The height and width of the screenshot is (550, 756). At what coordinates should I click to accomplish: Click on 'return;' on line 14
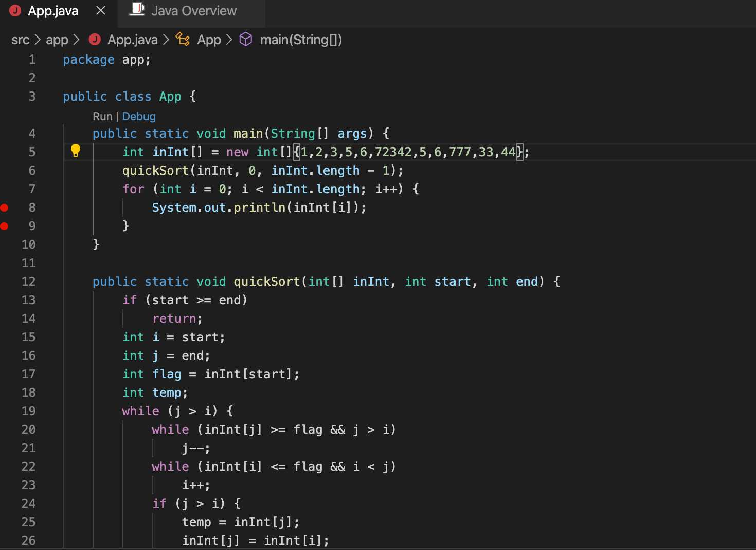(177, 319)
